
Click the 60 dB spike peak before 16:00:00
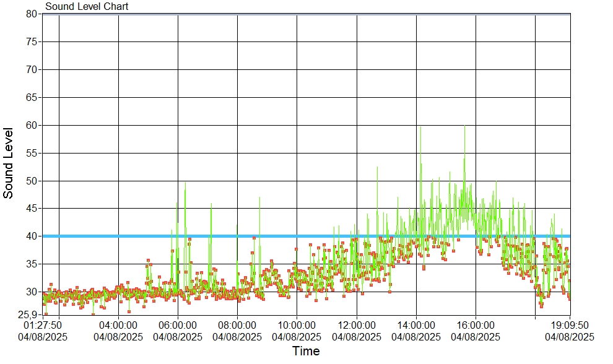point(464,126)
